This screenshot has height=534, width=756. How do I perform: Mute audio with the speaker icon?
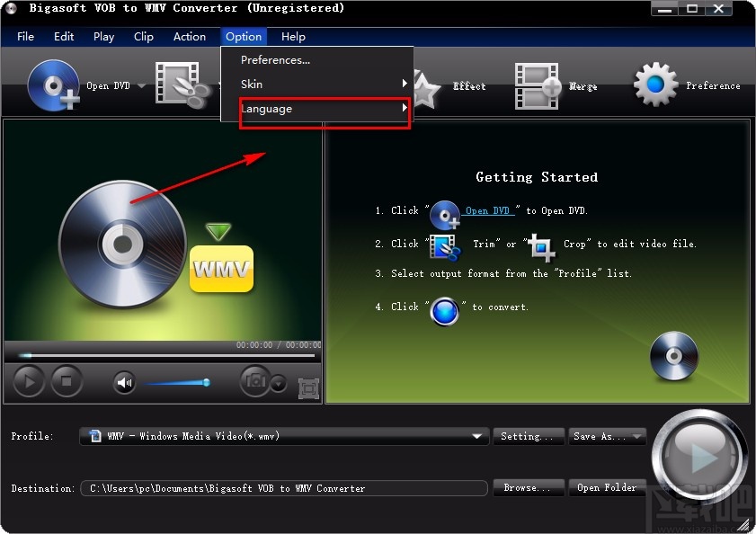point(122,381)
